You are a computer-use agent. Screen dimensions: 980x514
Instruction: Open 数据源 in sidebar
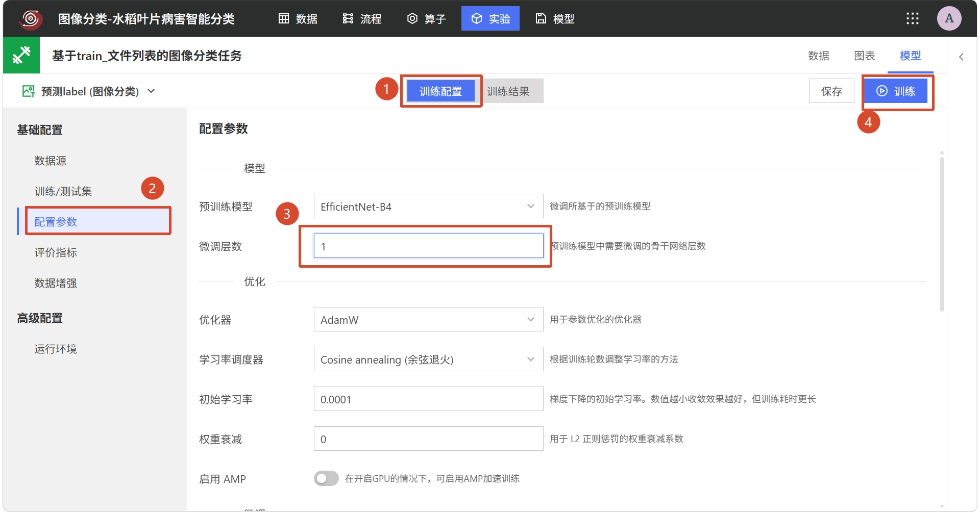(51, 161)
